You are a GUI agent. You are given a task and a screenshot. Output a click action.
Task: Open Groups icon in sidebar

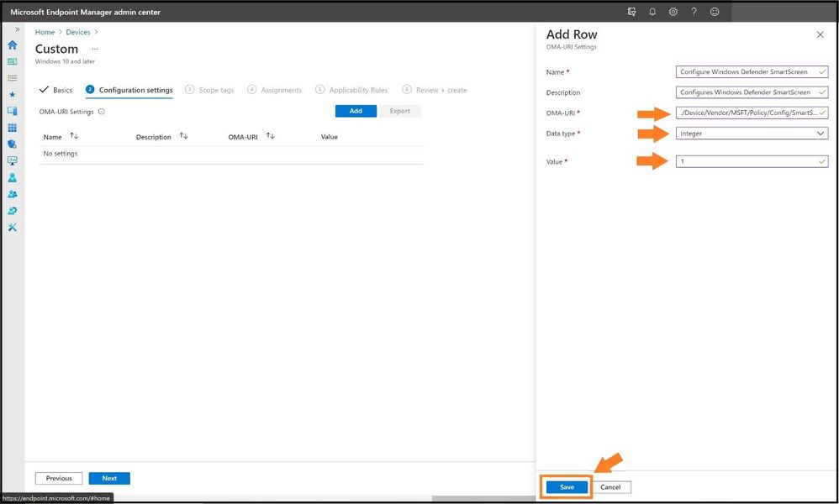[13, 194]
